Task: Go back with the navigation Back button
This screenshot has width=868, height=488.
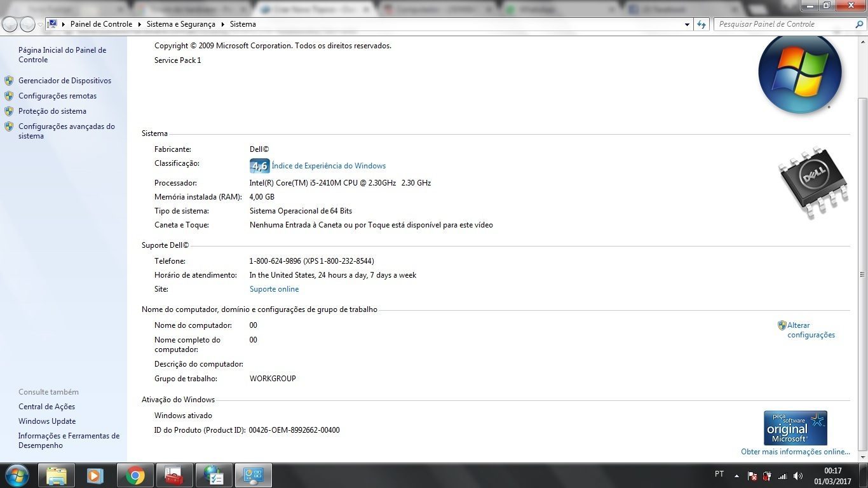Action: coord(10,24)
